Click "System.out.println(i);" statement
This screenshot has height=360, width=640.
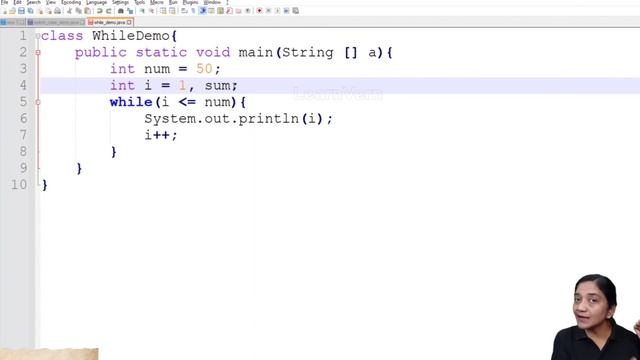238,119
